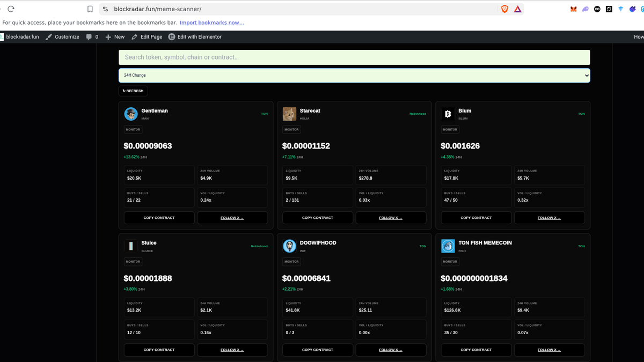Open the black square S extension icon
644x362 pixels.
click(609, 9)
